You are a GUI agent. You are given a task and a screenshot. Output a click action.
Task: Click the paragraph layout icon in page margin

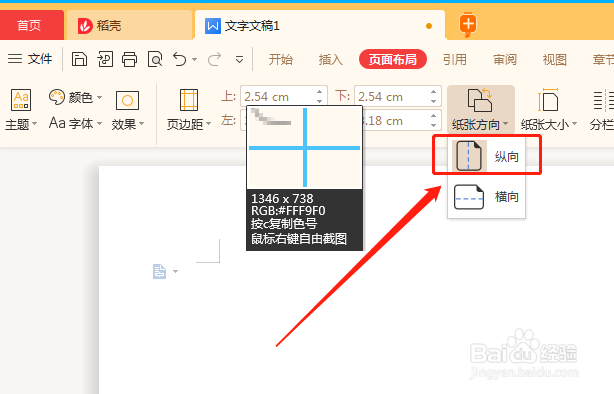[159, 271]
